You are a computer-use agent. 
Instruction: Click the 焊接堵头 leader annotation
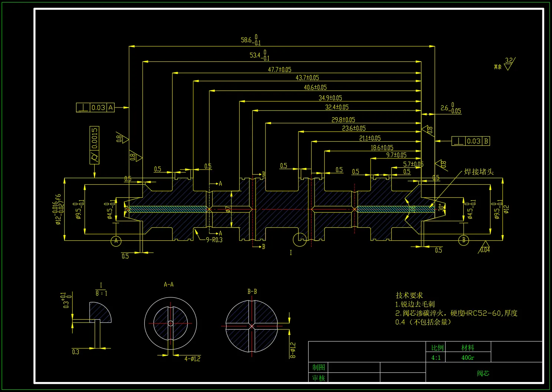(479, 172)
